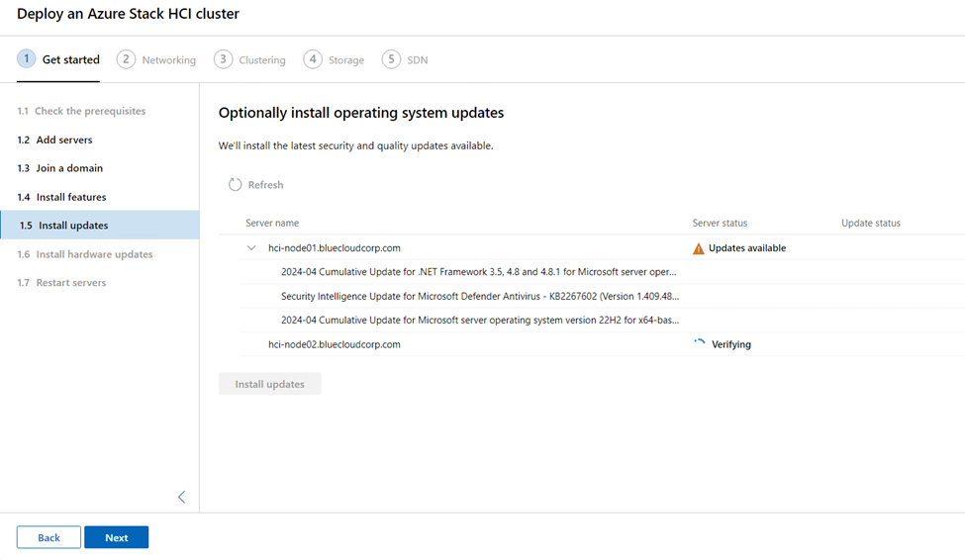Click step 2 circle for Networking
This screenshot has width=965, height=560.
126,59
